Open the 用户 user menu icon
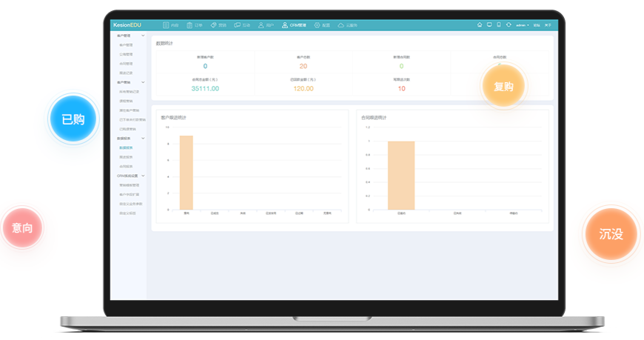 (x=261, y=24)
